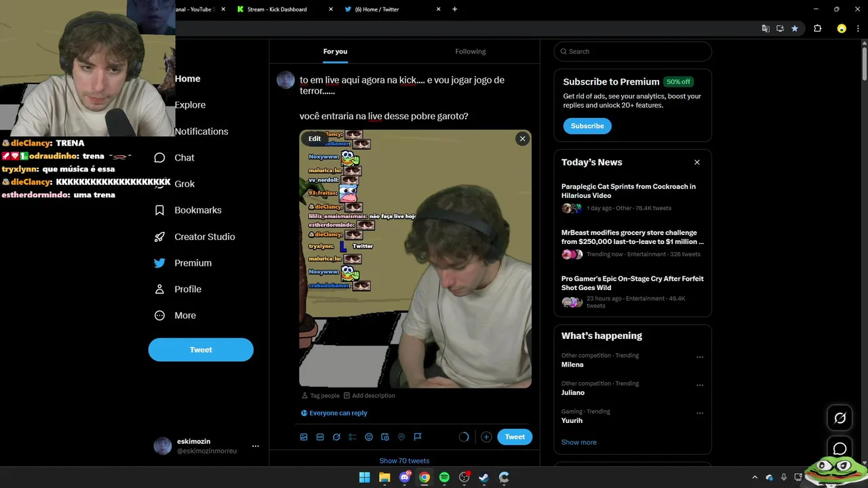
Task: Open the emoji picker in composer
Action: coord(369,437)
